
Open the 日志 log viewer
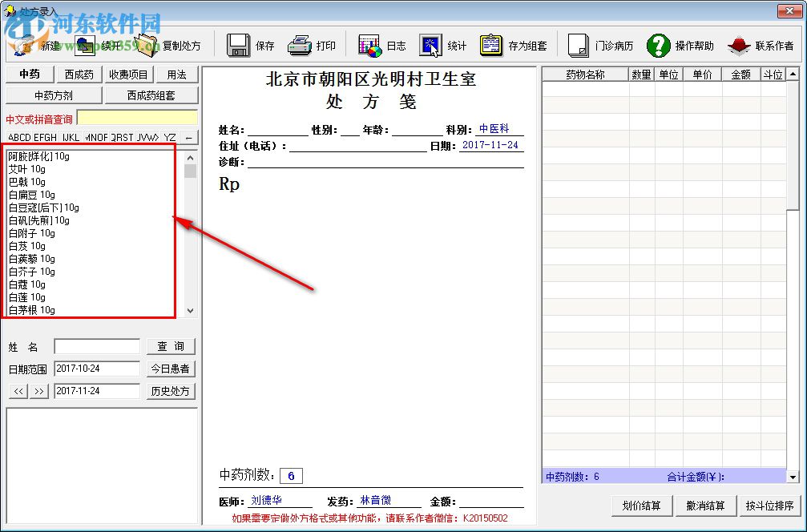(383, 45)
